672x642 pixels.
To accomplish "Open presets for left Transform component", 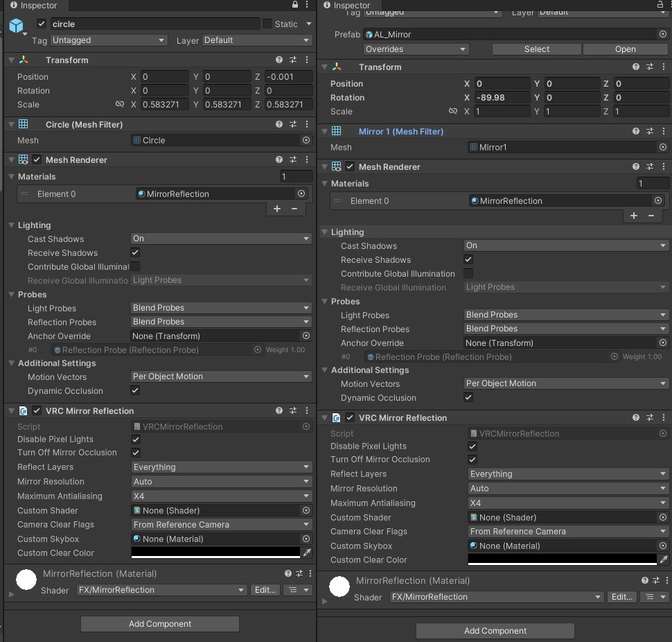I will point(293,60).
